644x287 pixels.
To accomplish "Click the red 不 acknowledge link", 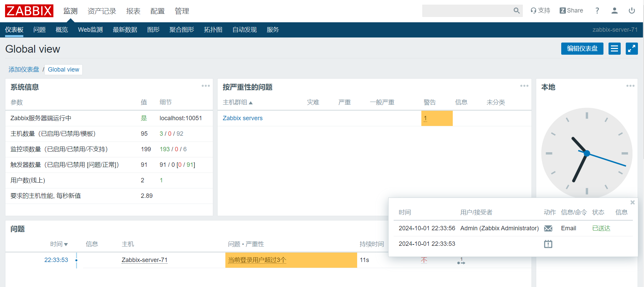I will click(424, 260).
